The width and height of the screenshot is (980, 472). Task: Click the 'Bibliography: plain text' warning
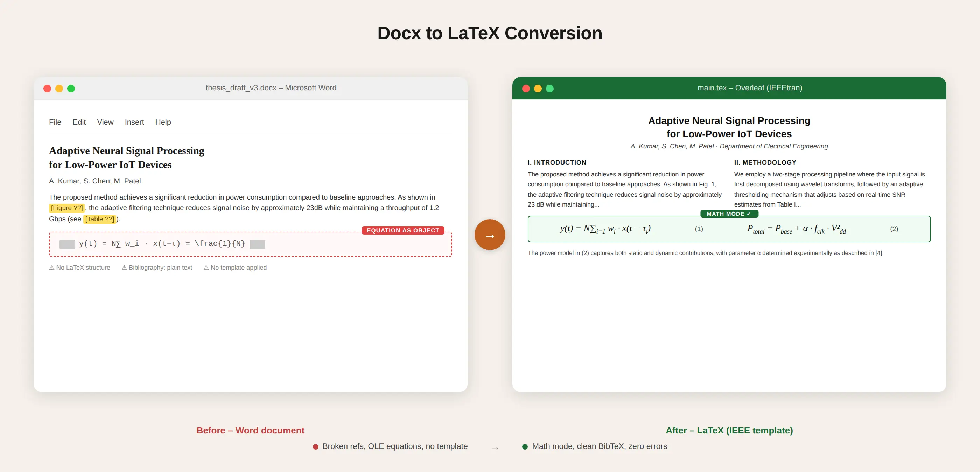coord(157,268)
